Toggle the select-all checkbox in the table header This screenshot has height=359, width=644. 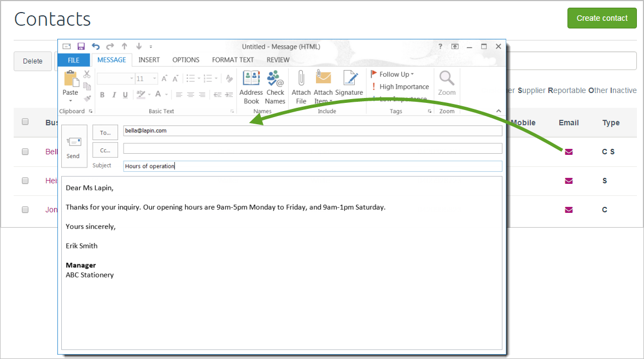click(25, 122)
